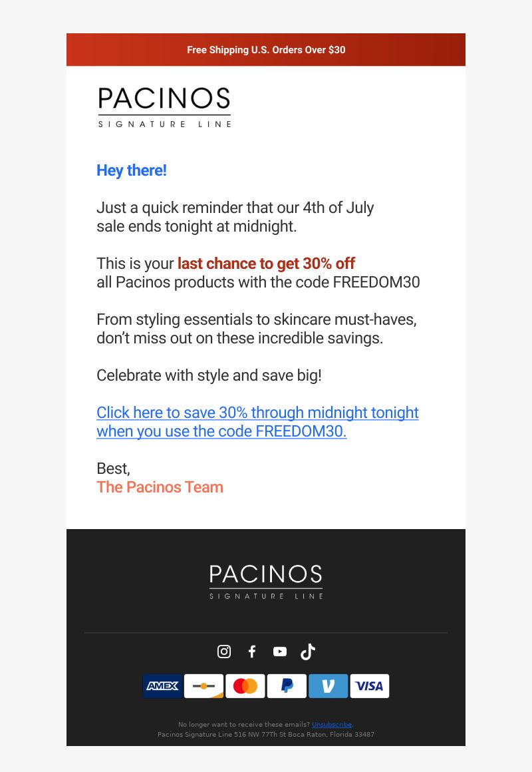532x772 pixels.
Task: Open the Facebook social icon
Action: point(252,652)
